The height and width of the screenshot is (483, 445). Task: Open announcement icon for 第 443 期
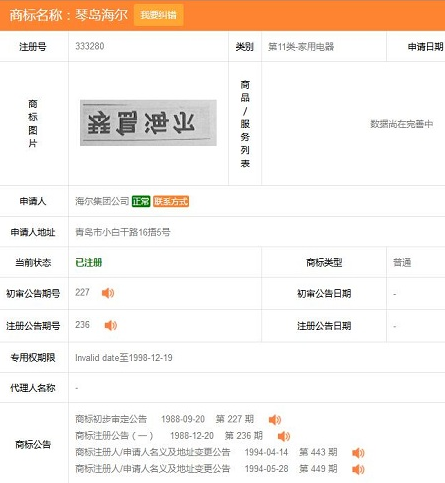click(358, 453)
